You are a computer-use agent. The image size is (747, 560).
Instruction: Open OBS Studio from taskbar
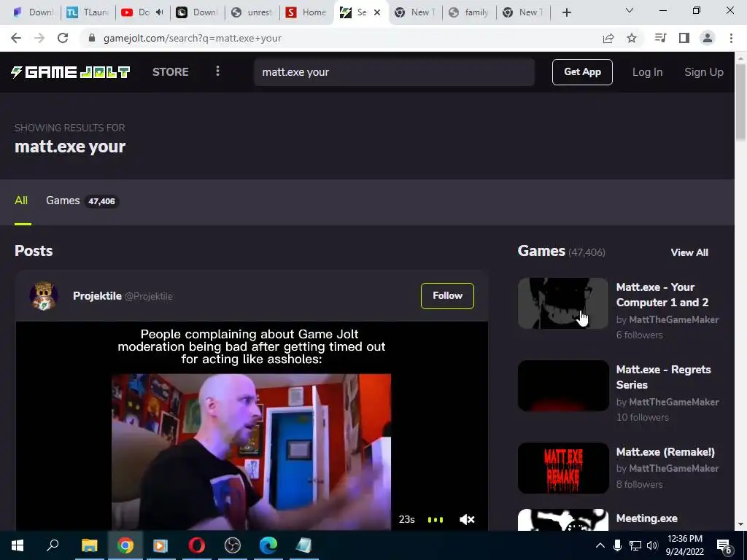click(233, 545)
